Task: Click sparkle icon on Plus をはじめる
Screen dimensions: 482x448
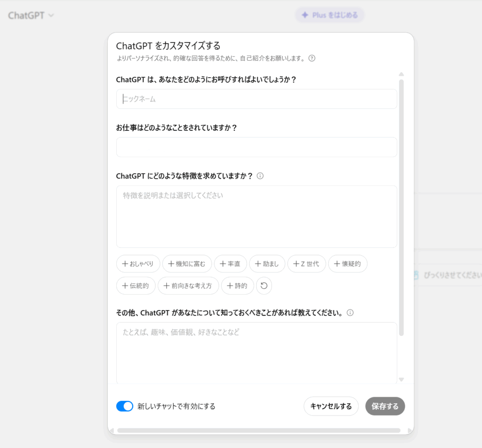Action: click(x=305, y=15)
